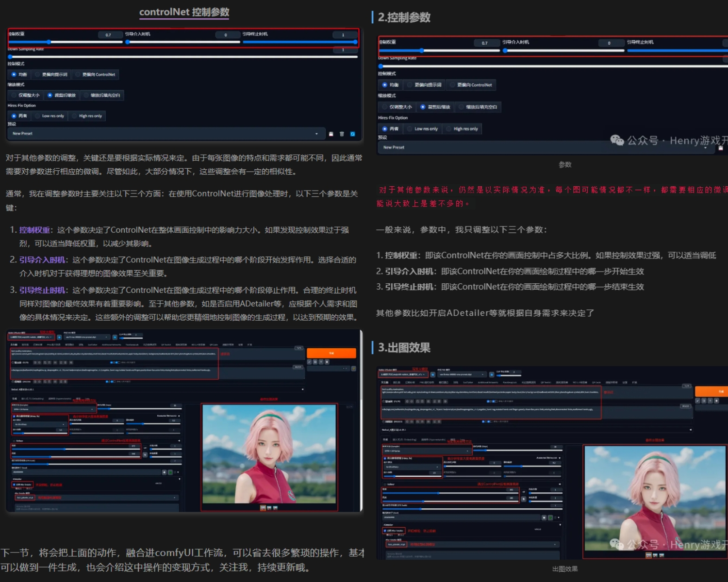
Task: Click the seed input field in left lower screenshot
Action: (86, 472)
